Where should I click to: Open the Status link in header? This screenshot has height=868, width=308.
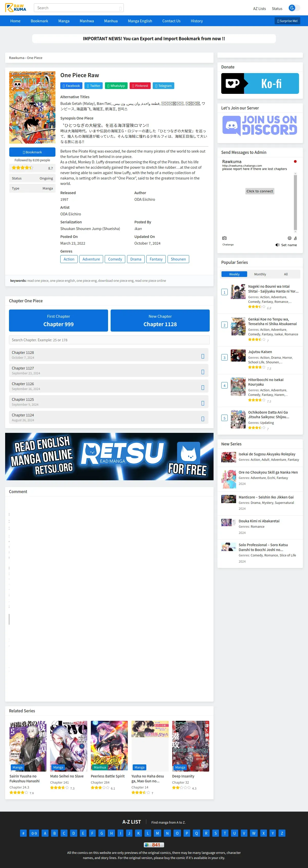click(x=277, y=9)
